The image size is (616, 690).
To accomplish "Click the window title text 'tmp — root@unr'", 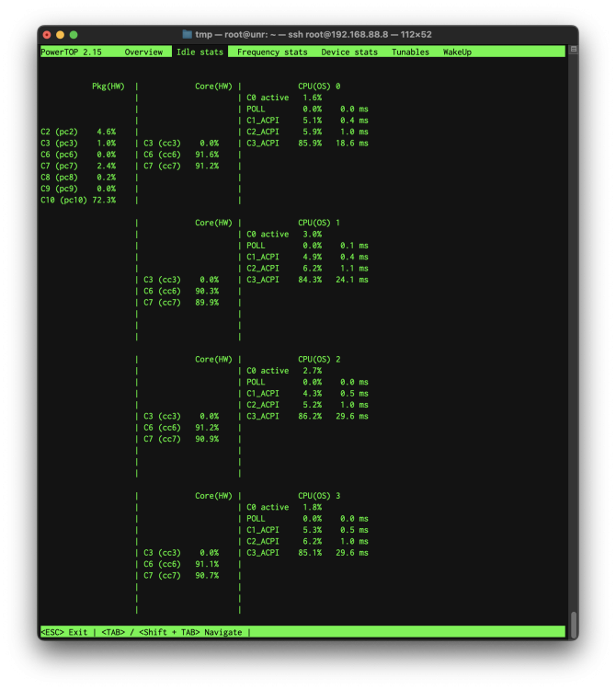I will 233,34.
